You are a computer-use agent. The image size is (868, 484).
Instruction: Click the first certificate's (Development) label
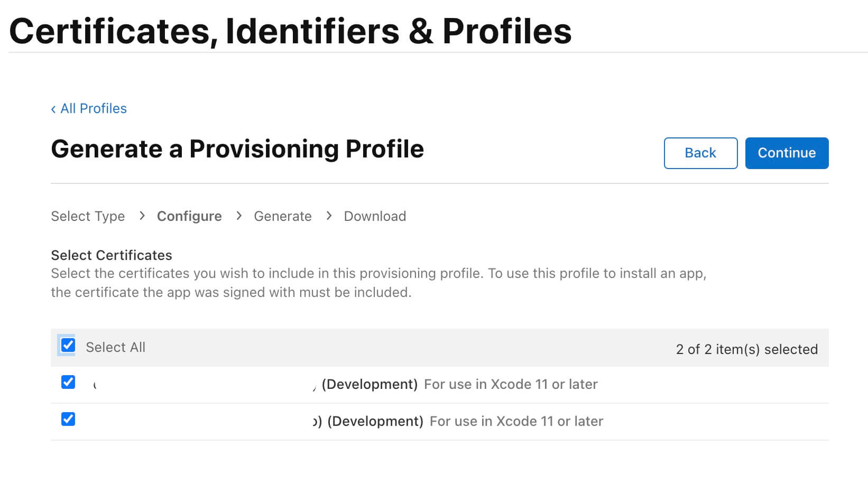pyautogui.click(x=370, y=384)
